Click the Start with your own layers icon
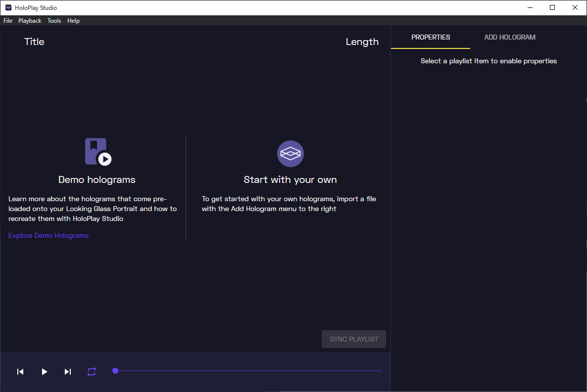 tap(291, 153)
